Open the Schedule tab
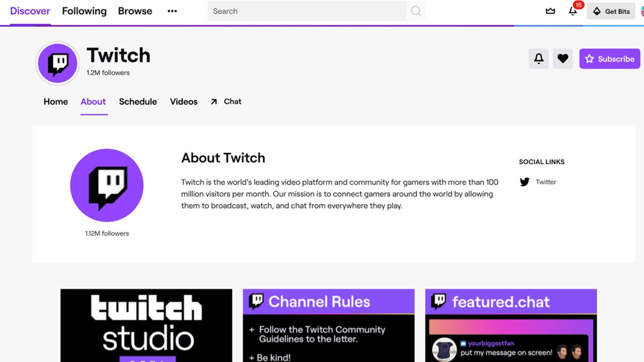 (x=138, y=102)
